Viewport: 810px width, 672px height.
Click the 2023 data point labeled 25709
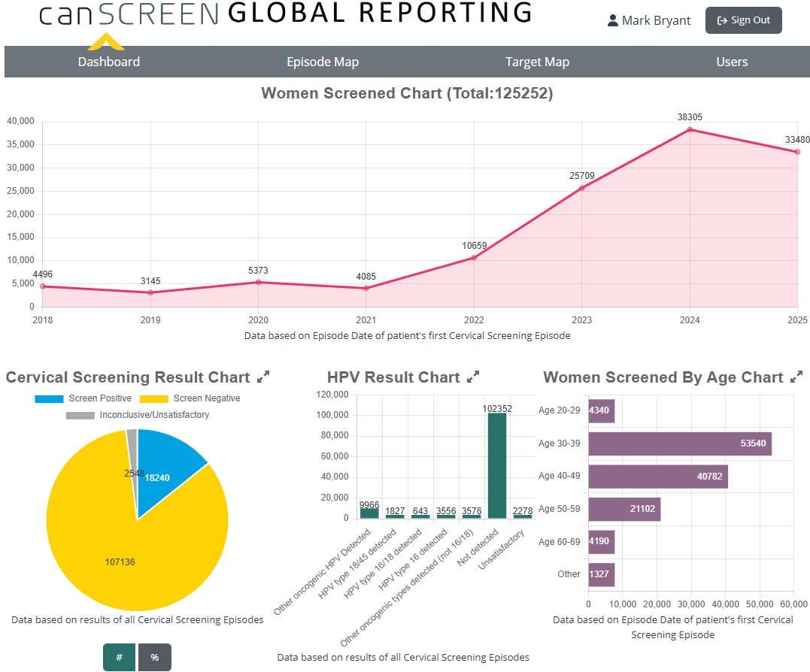pos(581,188)
